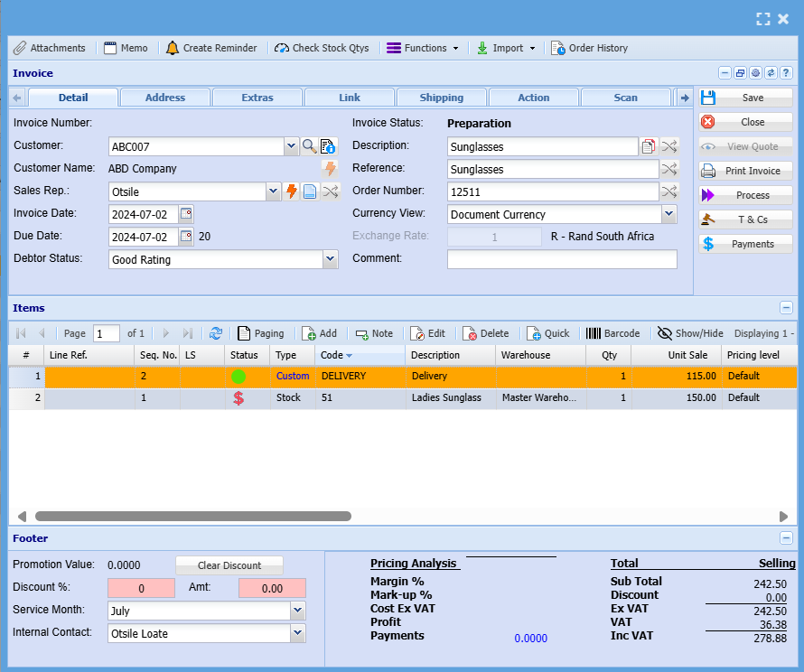Open the Currency View dropdown
Screen dimensions: 804x672
(x=668, y=214)
